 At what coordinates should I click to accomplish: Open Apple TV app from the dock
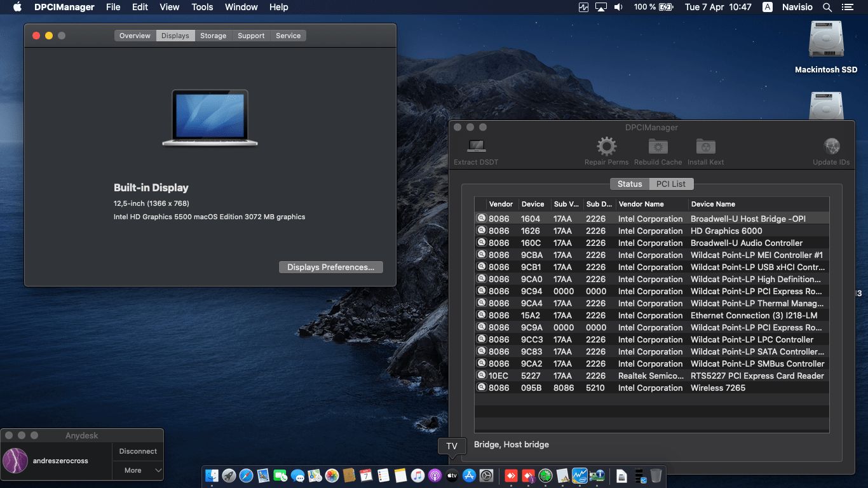pyautogui.click(x=452, y=475)
